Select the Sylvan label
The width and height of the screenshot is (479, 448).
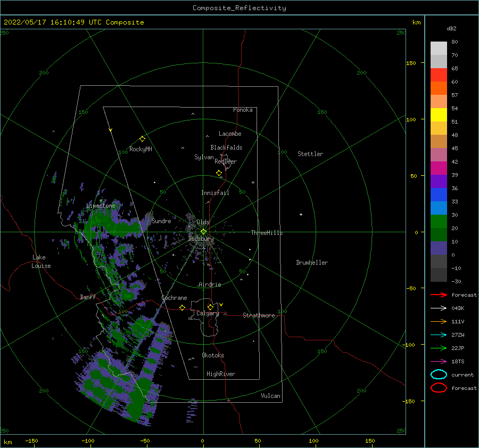tap(204, 157)
